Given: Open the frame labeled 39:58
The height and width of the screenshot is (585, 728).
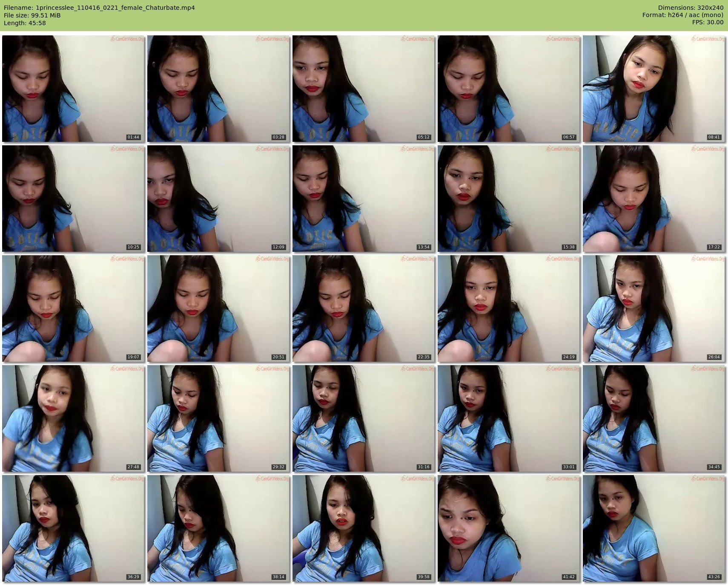Looking at the screenshot, I should coord(364,528).
